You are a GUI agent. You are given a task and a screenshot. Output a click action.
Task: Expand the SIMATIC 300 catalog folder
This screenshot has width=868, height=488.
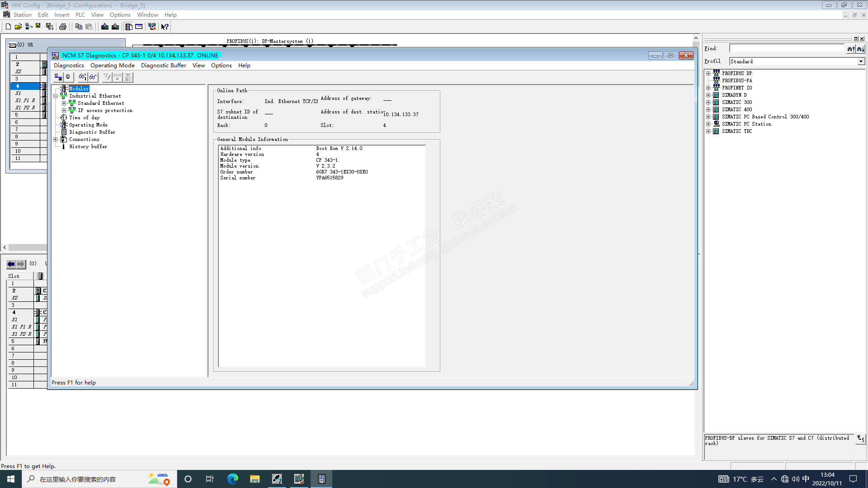(708, 102)
